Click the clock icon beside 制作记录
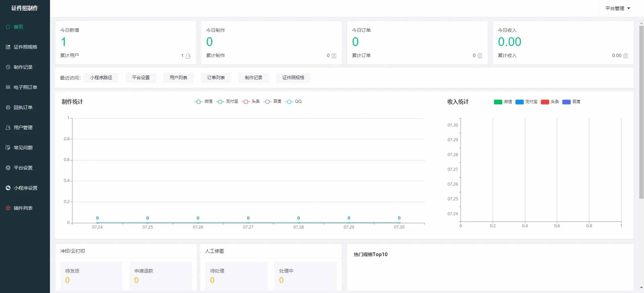The height and width of the screenshot is (293, 644). coord(8,67)
